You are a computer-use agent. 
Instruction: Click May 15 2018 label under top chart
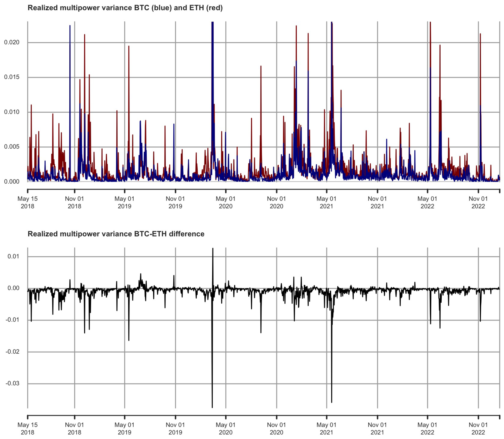[27, 202]
